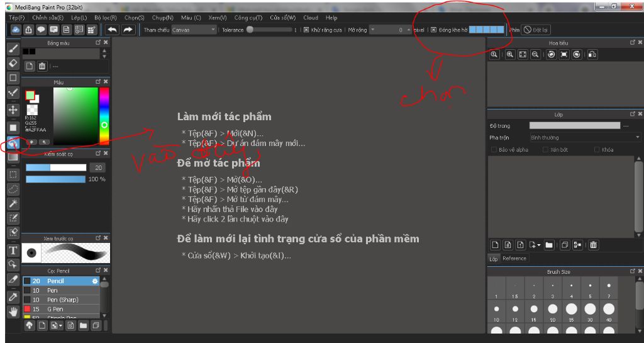Click the export/share toolbar icon
Screen dimensions: 644x343
coord(28,30)
